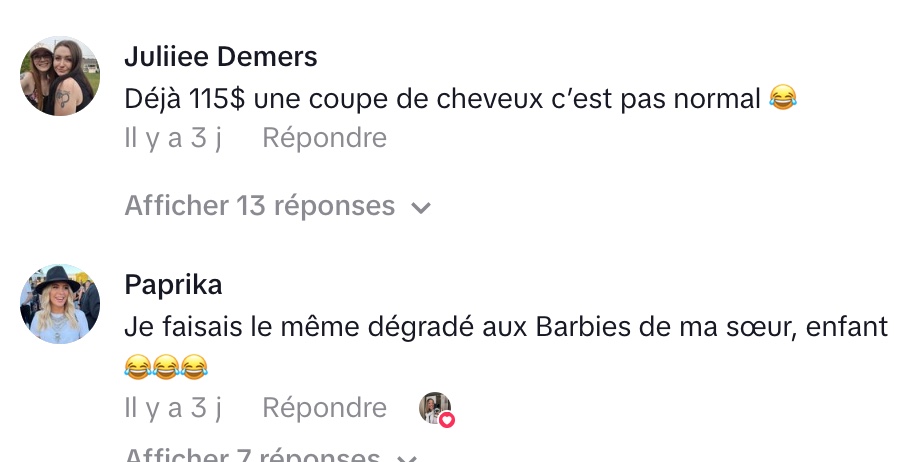Viewport: 910px width, 462px height.
Task: Click the first laughing emoji under Paprika's comment
Action: coord(138,367)
